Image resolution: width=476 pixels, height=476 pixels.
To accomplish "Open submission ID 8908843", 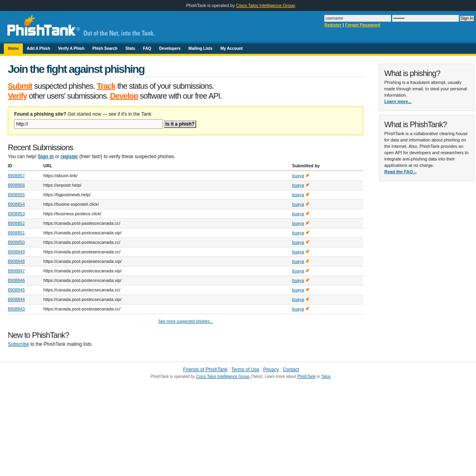I will [16, 309].
